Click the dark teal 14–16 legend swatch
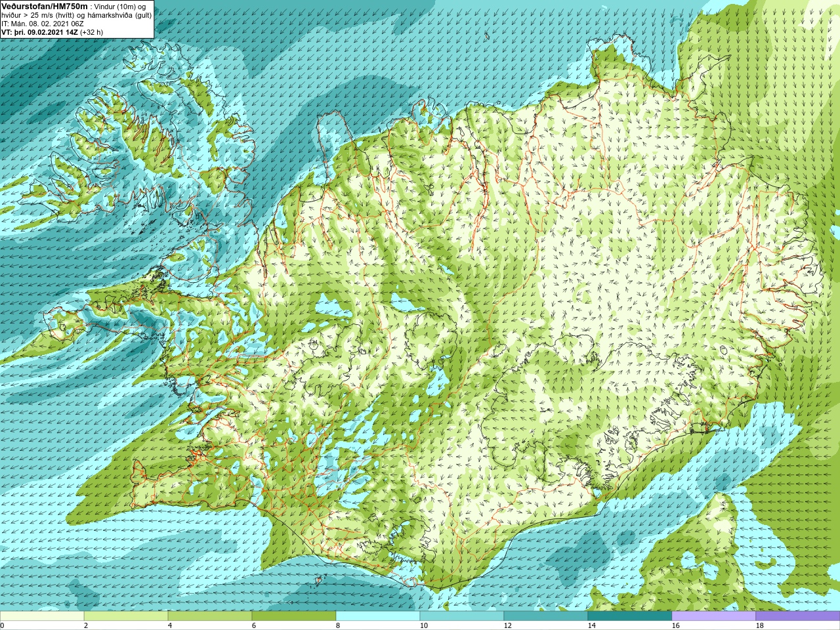This screenshot has height=630, width=840. (x=630, y=616)
